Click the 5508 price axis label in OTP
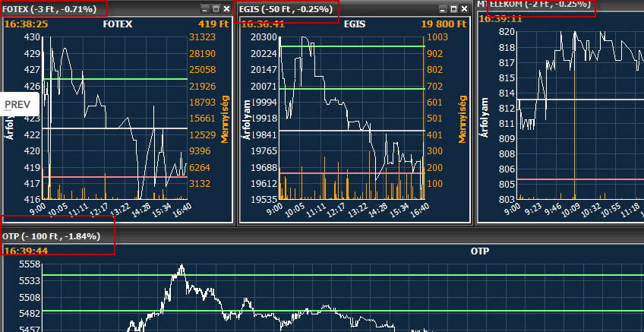Image resolution: width=644 pixels, height=332 pixels. coord(29,297)
